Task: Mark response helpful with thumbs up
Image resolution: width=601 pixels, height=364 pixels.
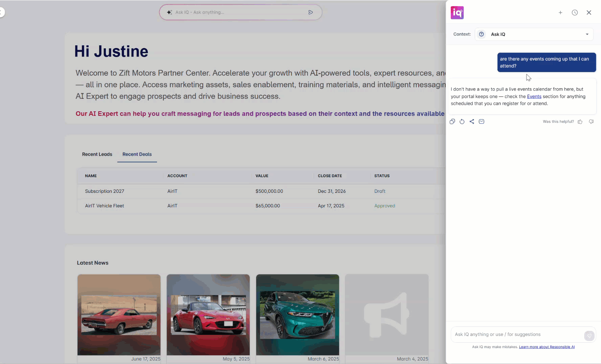Action: (x=580, y=121)
